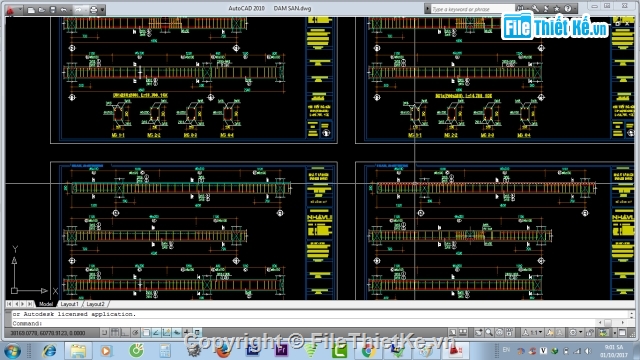Open Quick View Layouts icon
This screenshot has height=360, width=640.
pos(463,333)
